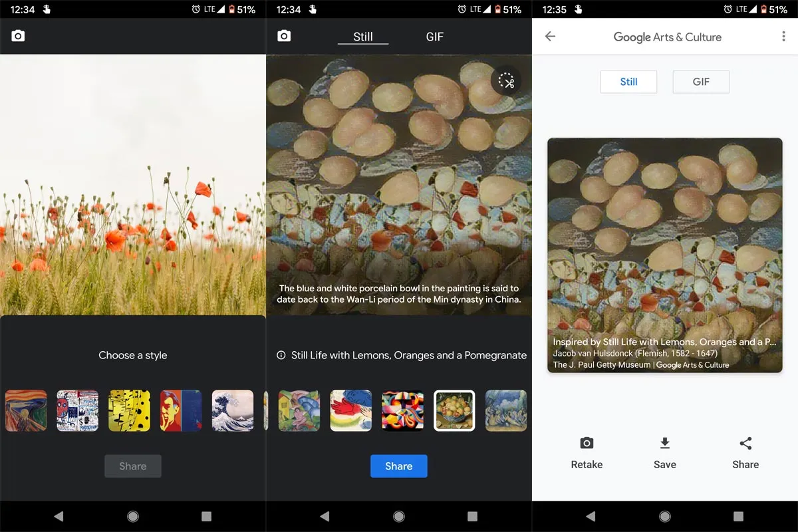Switch to the underlined Still tab

coord(363,37)
